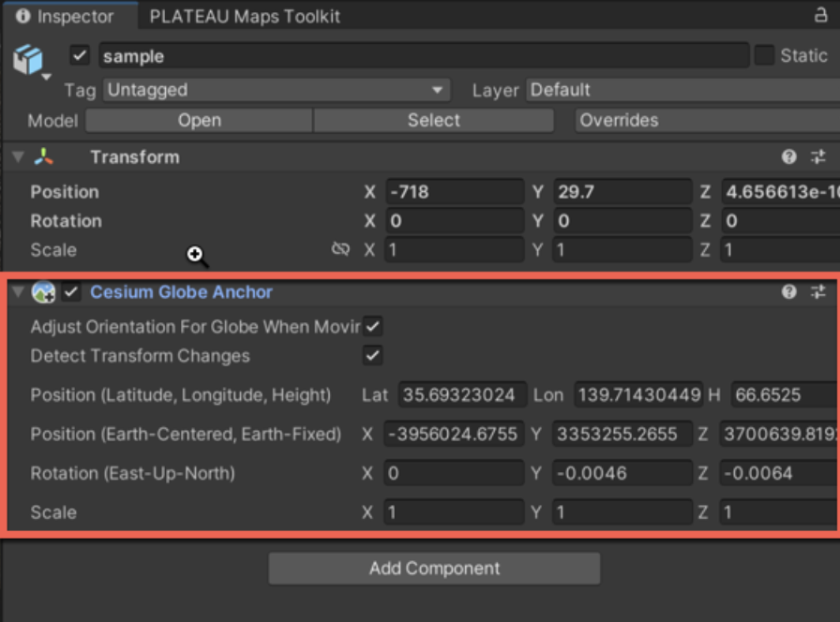Click the Transform Rotation Z field

coord(781,220)
